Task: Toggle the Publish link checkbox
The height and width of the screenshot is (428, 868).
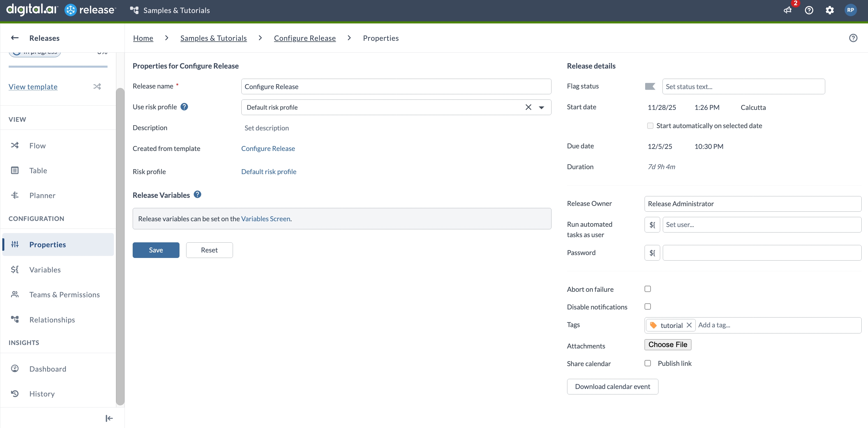Action: click(x=648, y=363)
